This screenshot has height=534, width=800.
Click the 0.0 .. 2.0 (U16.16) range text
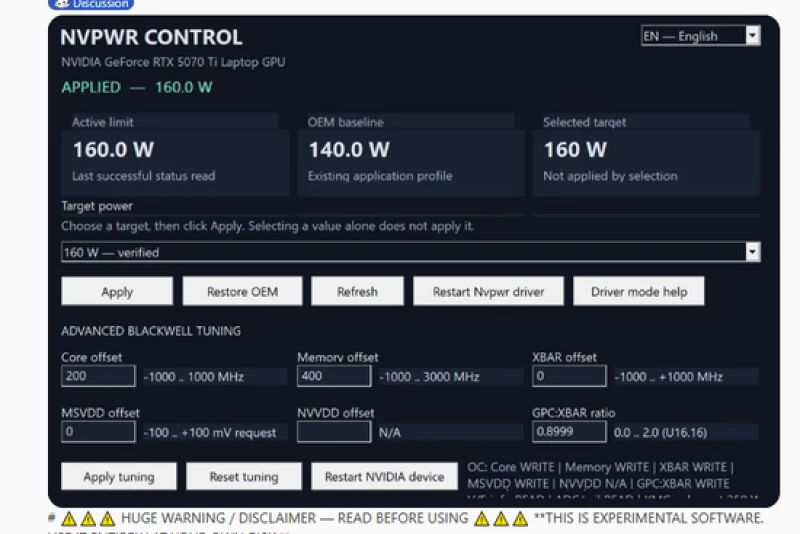click(660, 433)
